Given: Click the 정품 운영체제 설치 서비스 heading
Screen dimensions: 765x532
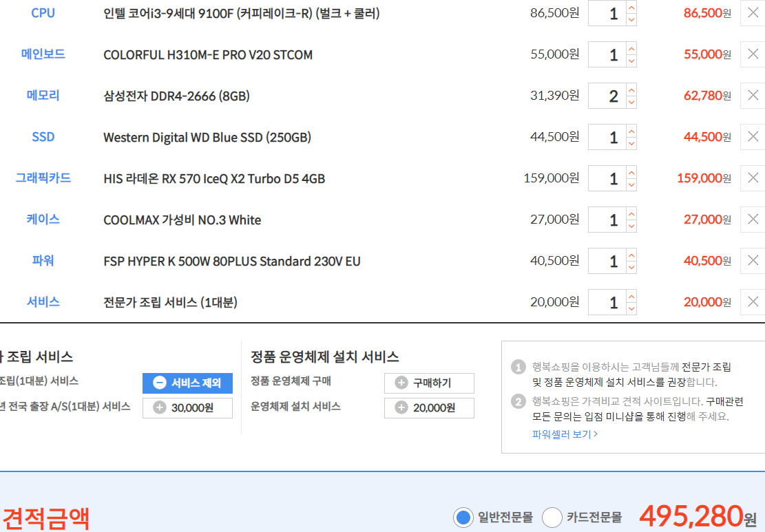Looking at the screenshot, I should click(x=324, y=357).
